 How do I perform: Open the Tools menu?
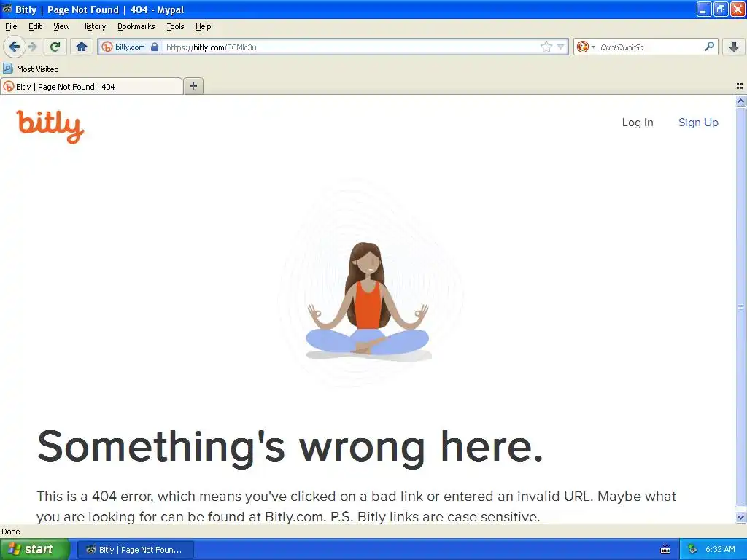[x=175, y=27]
